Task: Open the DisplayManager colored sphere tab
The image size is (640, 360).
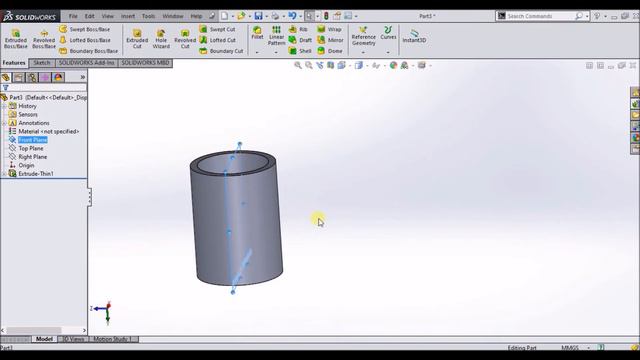Action: point(58,77)
